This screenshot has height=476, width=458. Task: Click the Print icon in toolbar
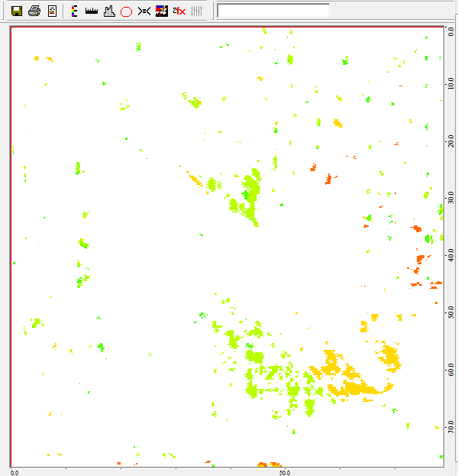(x=34, y=11)
